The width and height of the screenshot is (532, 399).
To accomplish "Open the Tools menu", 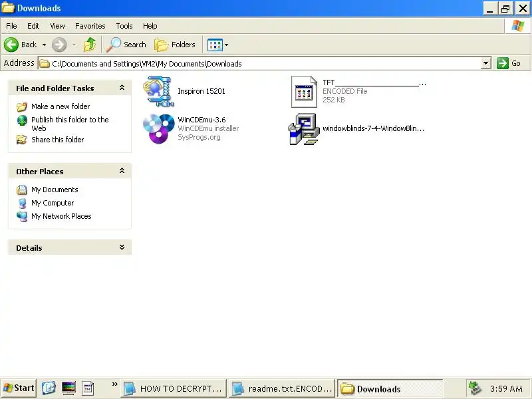I will [x=124, y=26].
